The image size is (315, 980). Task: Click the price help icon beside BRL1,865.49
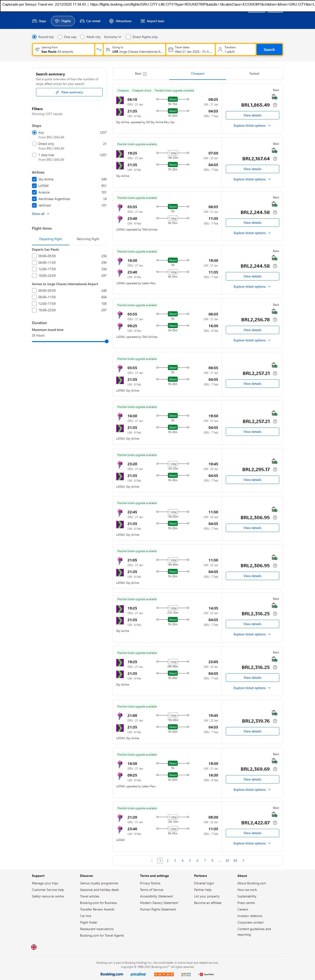coord(275,105)
